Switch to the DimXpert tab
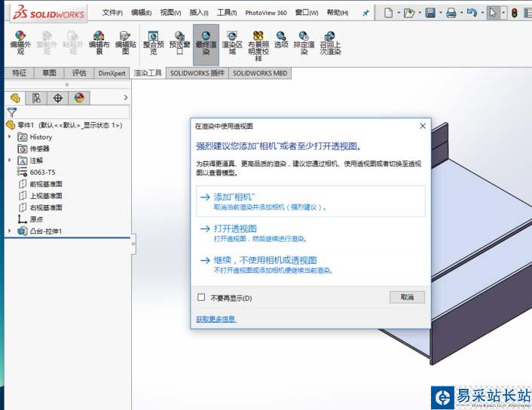Screen dimensions: 532x410 click(112, 73)
